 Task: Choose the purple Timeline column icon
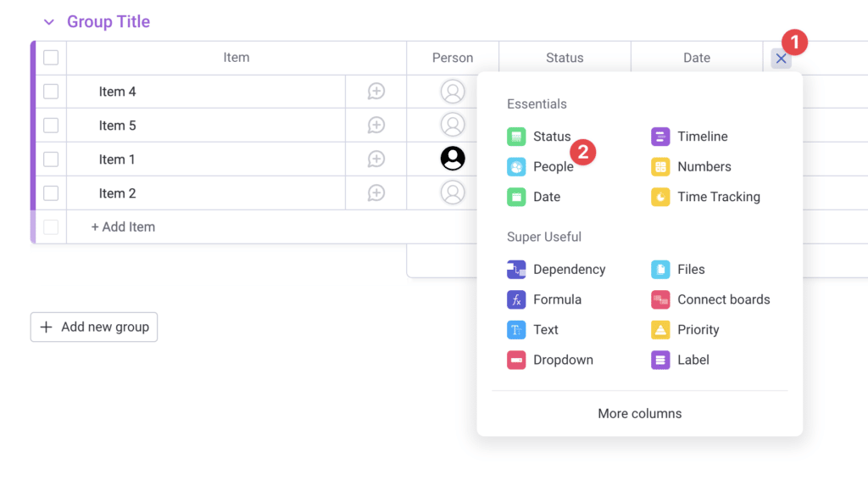pos(660,137)
